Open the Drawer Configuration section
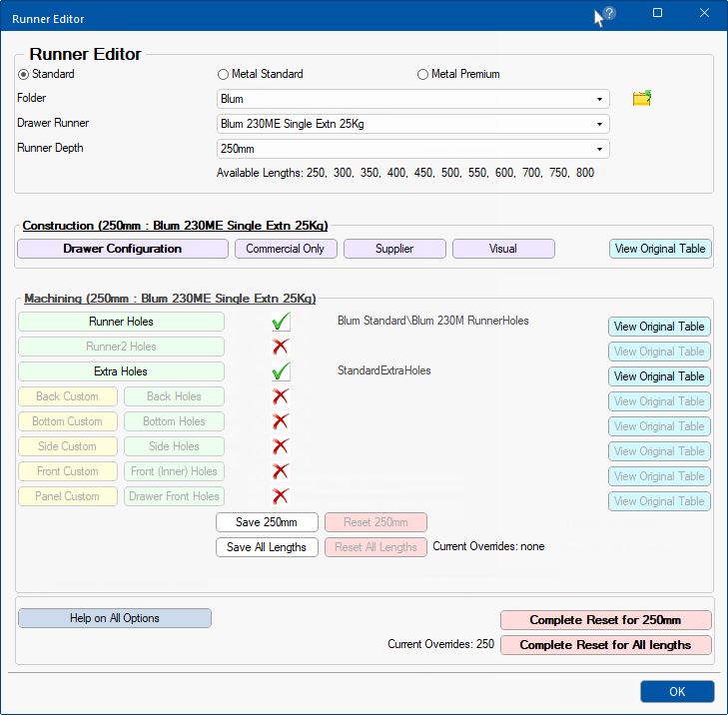Viewport: 728px width, 715px height. click(122, 249)
